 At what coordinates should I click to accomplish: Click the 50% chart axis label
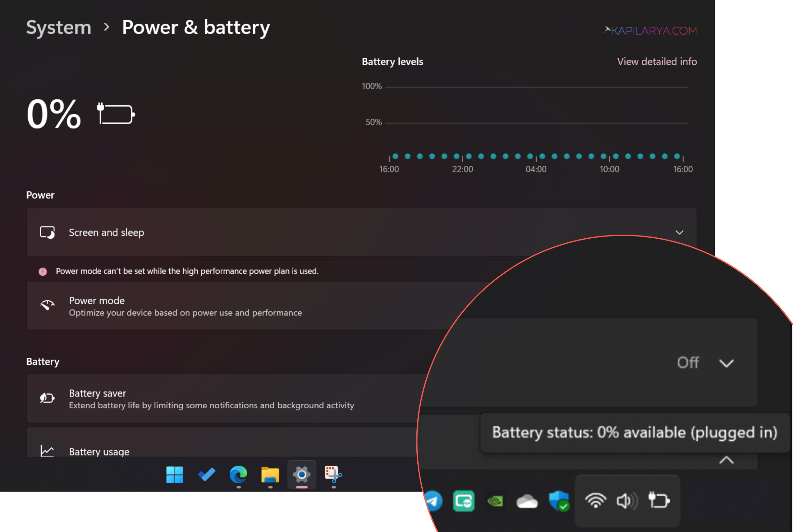pos(374,122)
